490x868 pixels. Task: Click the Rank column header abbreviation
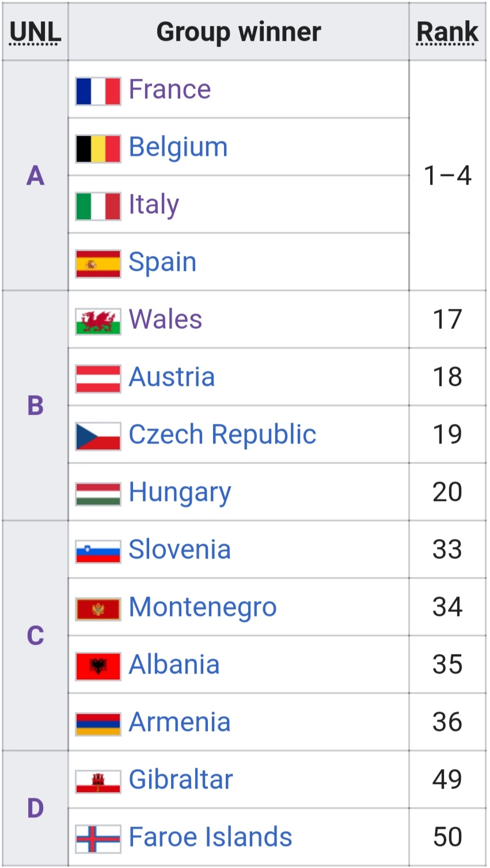(x=447, y=32)
